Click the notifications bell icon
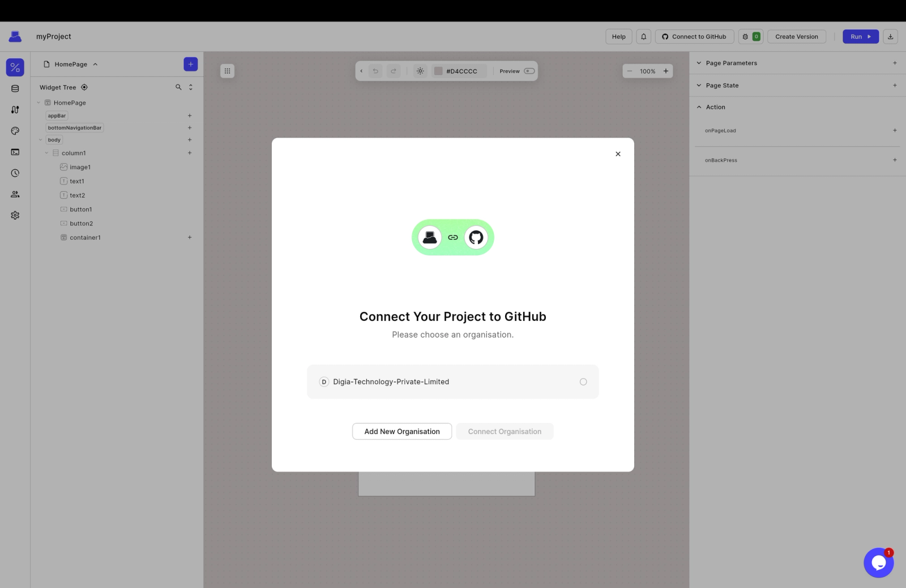 tap(644, 37)
